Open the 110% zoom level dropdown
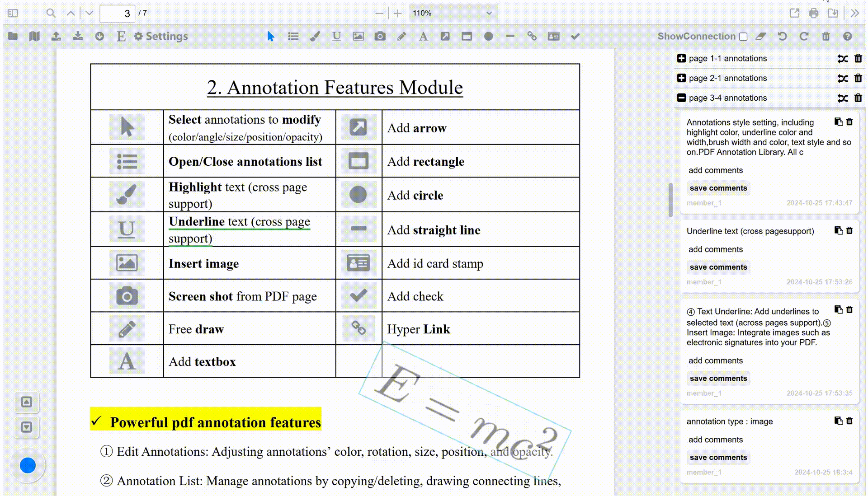The image size is (868, 496). pyautogui.click(x=453, y=13)
